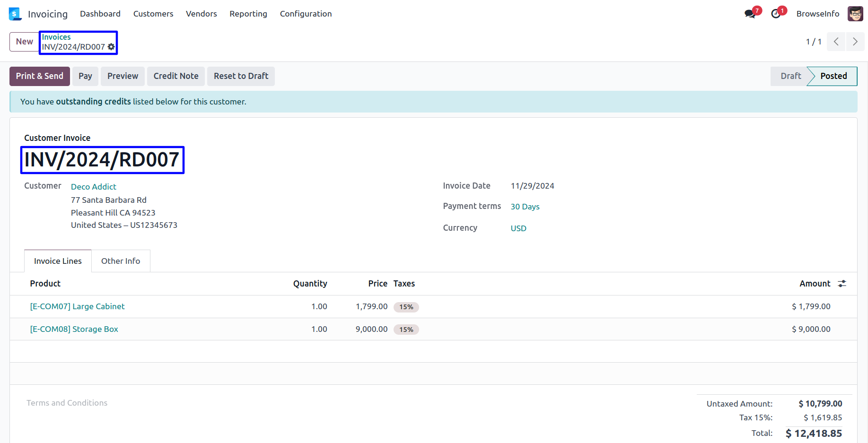
Task: Expand the Configuration menu
Action: click(306, 14)
